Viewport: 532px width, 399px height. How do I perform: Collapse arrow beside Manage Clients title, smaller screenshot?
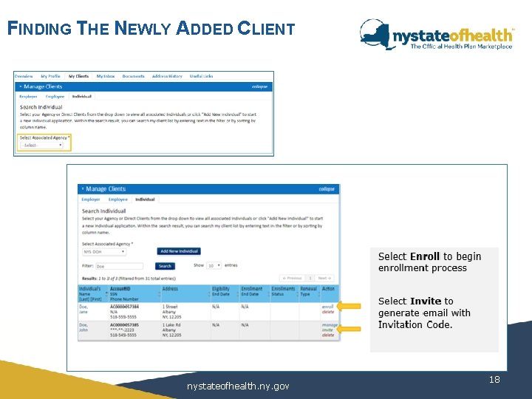pos(21,86)
